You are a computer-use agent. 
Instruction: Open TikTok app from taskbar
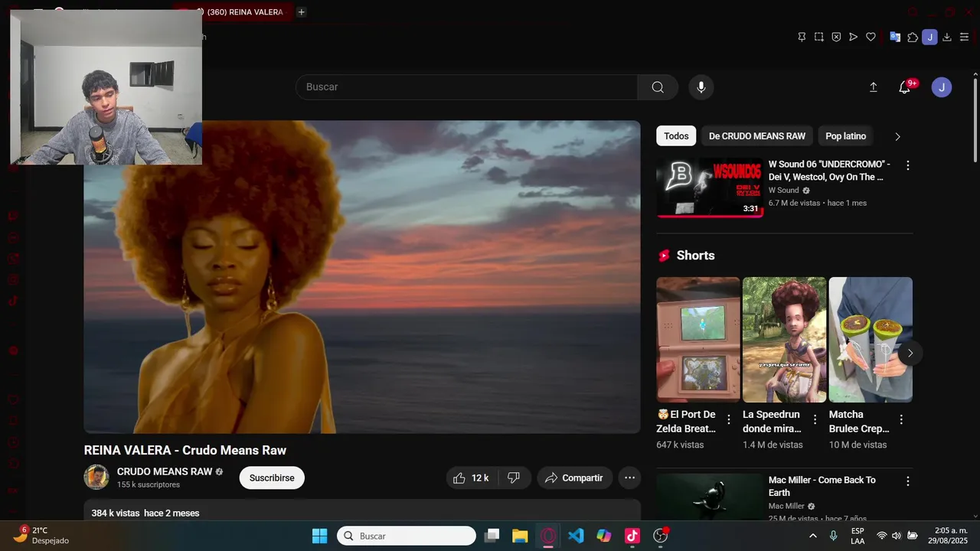pyautogui.click(x=632, y=536)
